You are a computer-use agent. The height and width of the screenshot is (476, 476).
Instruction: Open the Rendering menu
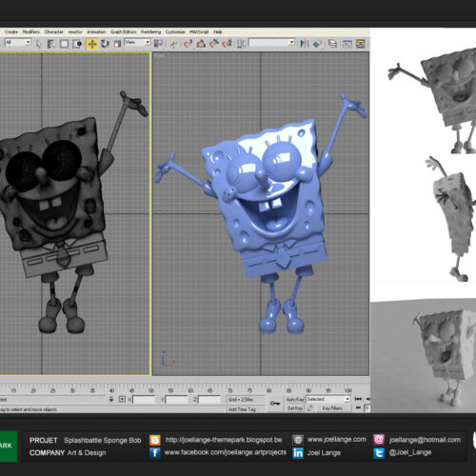[151, 32]
